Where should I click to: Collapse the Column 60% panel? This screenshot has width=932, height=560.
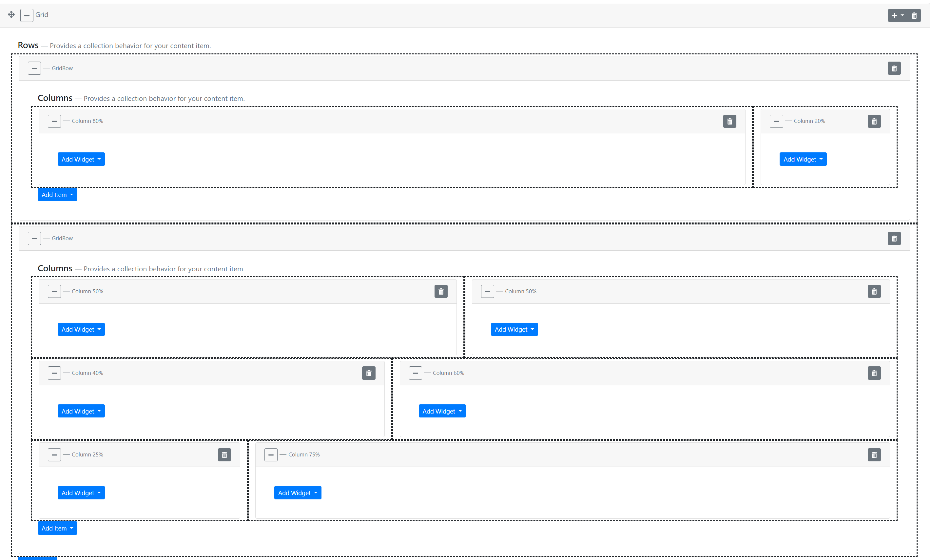tap(416, 373)
